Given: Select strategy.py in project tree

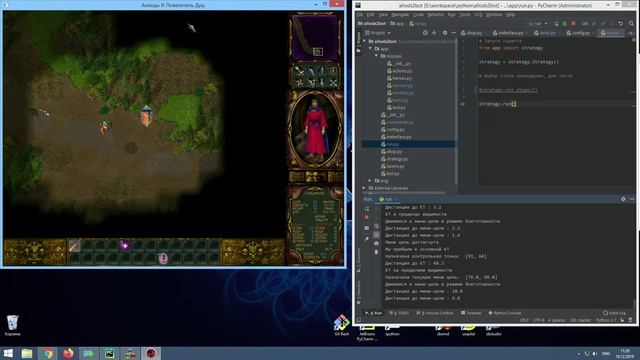Looking at the screenshot, I should tap(394, 159).
